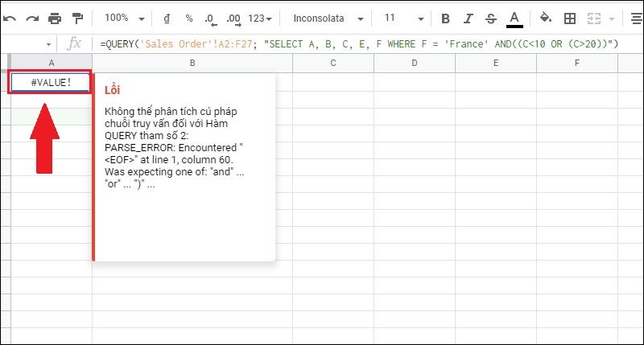The image size is (644, 345).
Task: Open the text color picker
Action: [x=514, y=19]
